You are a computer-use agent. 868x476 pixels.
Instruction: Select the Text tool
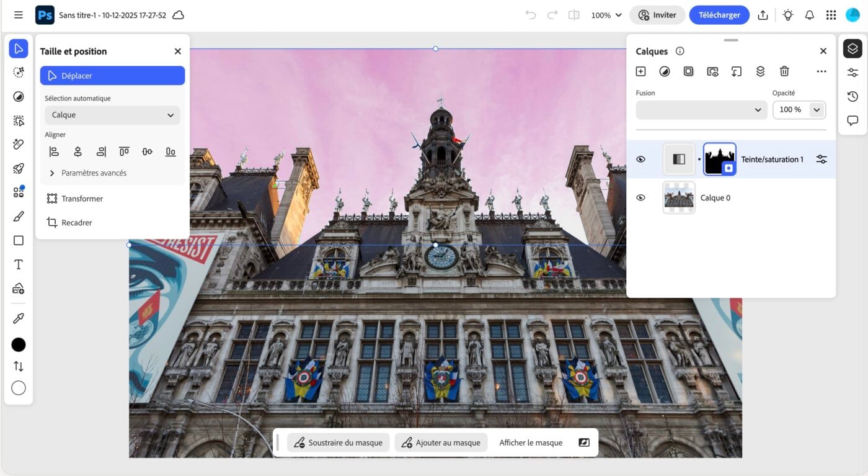point(19,264)
